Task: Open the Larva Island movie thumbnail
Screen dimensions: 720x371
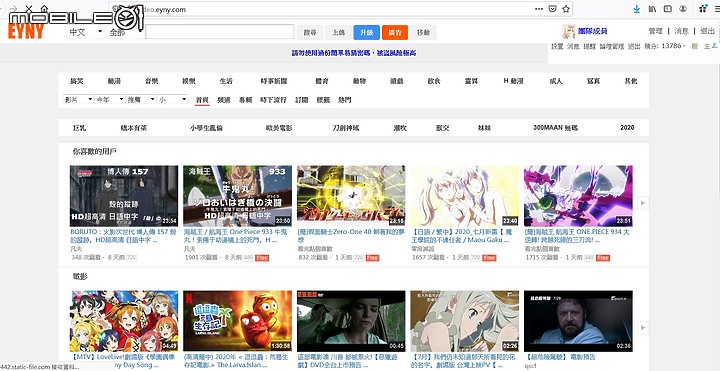Action: pyautogui.click(x=237, y=321)
